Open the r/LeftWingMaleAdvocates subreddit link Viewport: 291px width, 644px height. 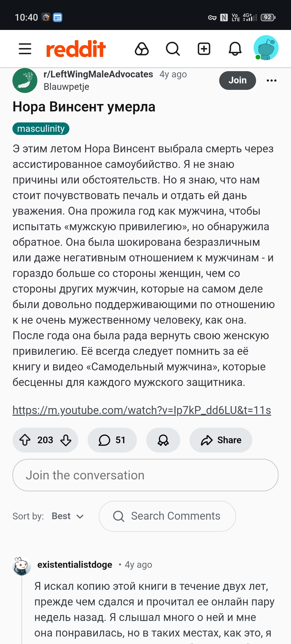98,74
